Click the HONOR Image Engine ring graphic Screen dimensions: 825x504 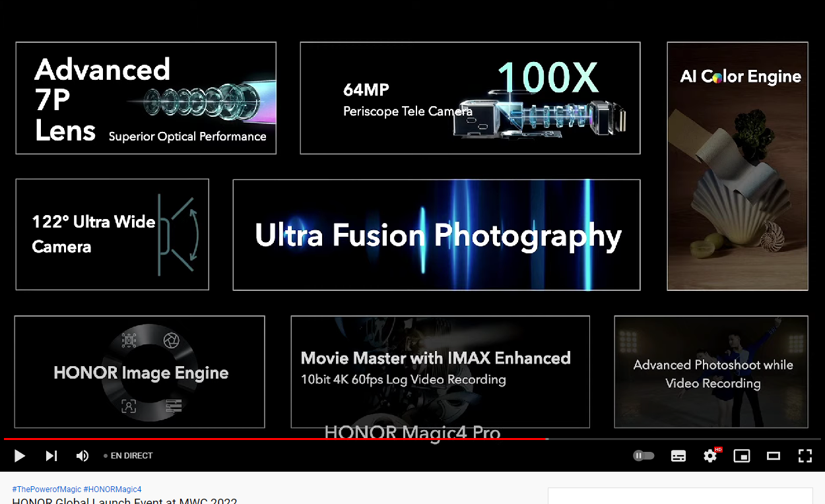click(x=140, y=372)
